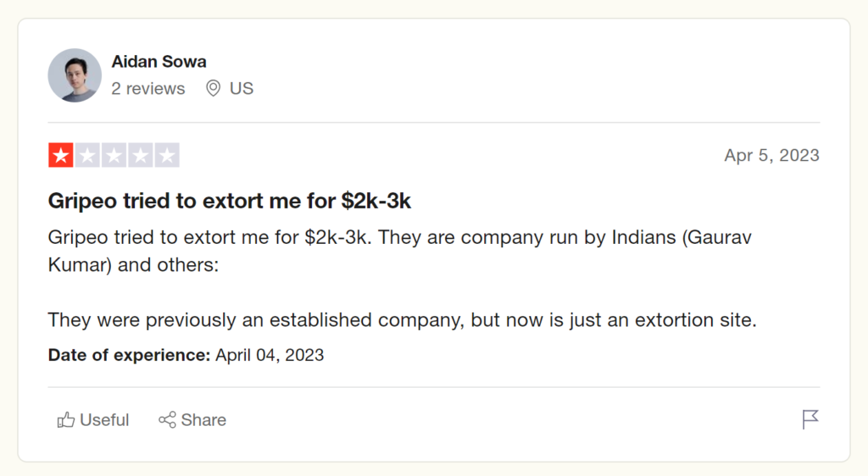Click the share network icon

[x=167, y=420]
